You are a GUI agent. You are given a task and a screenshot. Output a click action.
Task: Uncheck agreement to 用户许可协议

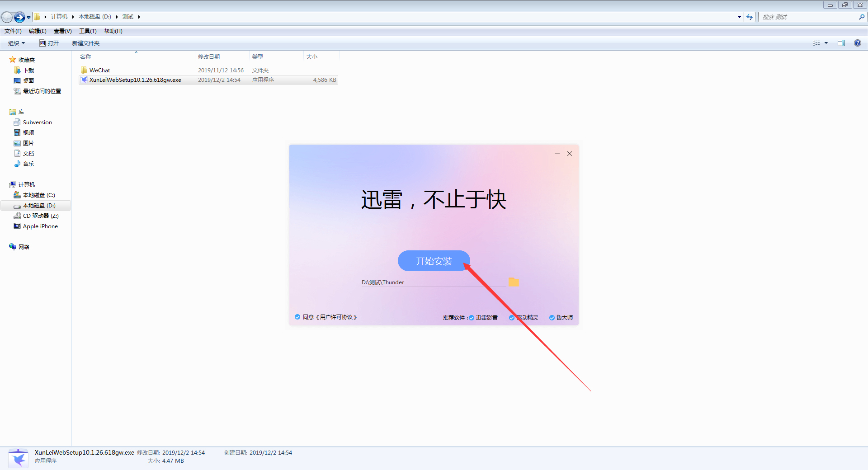pyautogui.click(x=297, y=317)
